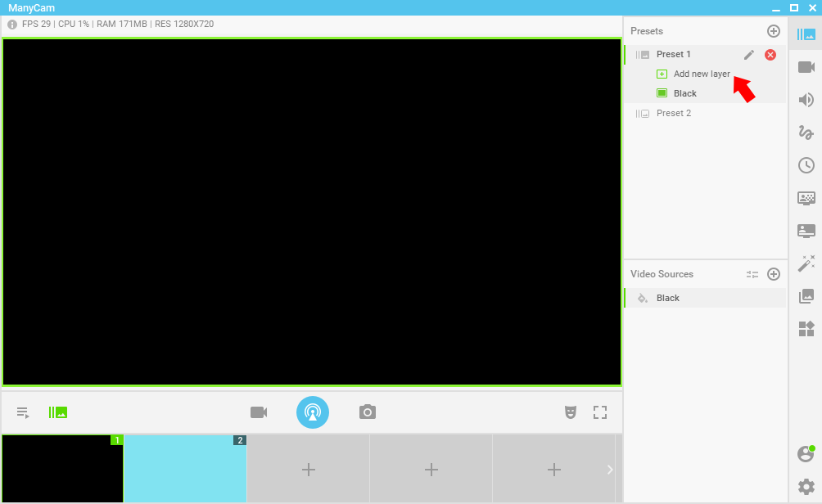The image size is (822, 504).
Task: Open the widgets grid sidebar tab
Action: pyautogui.click(x=806, y=328)
